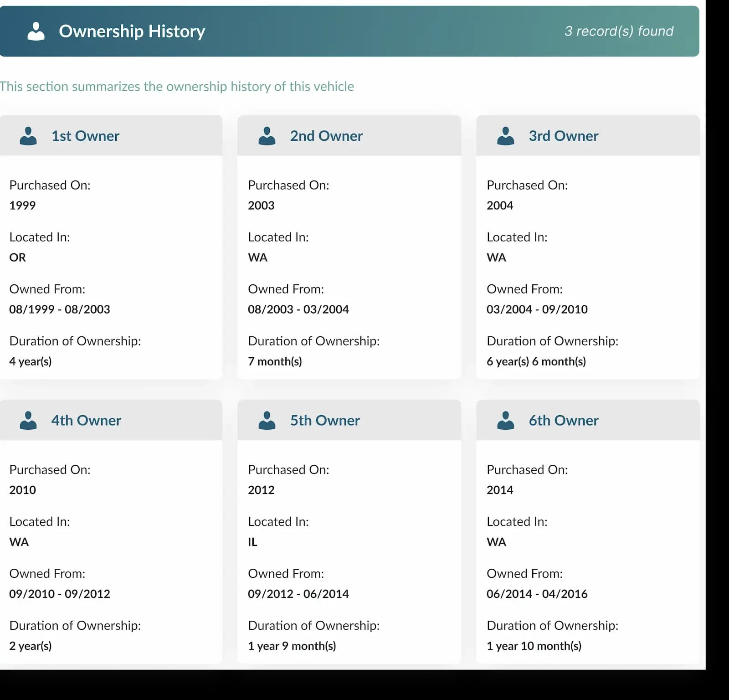Expand the 5th Owner card header

click(349, 420)
